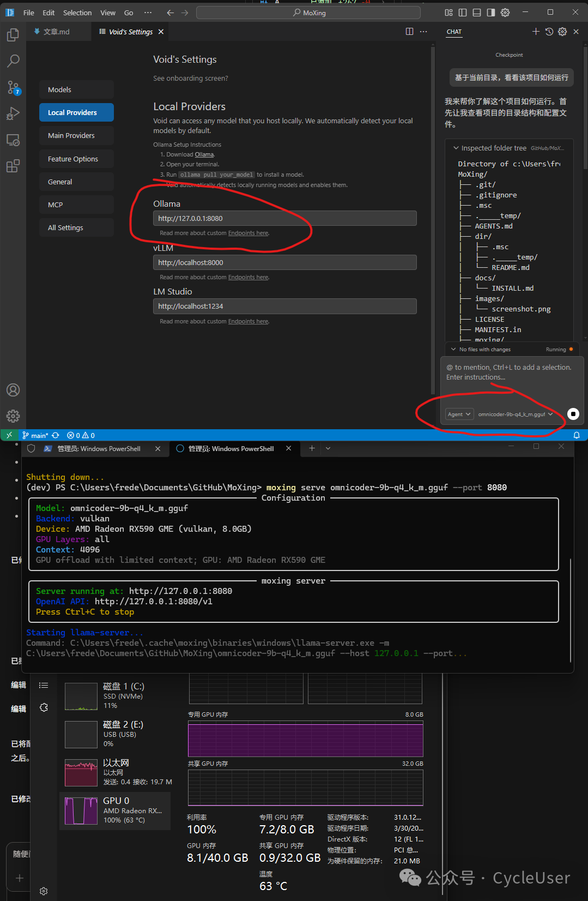Click the MoXing command center search bar
588x901 pixels.
[x=308, y=13]
